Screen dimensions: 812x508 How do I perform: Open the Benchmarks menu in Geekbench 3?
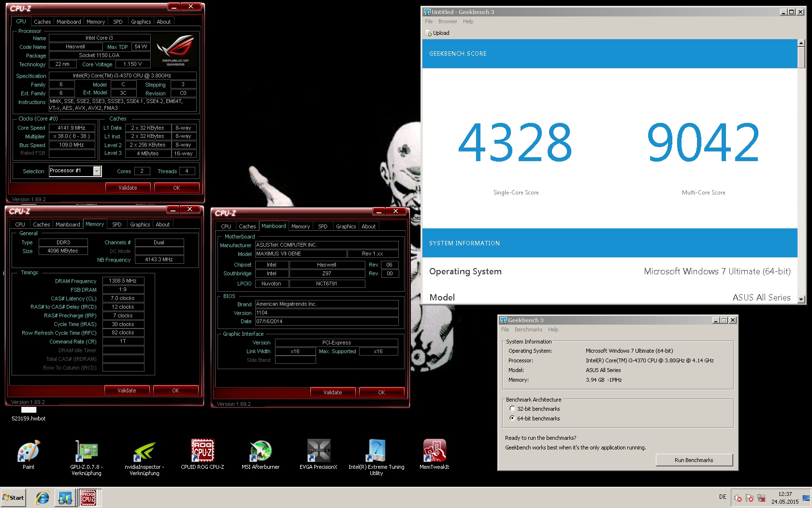528,329
